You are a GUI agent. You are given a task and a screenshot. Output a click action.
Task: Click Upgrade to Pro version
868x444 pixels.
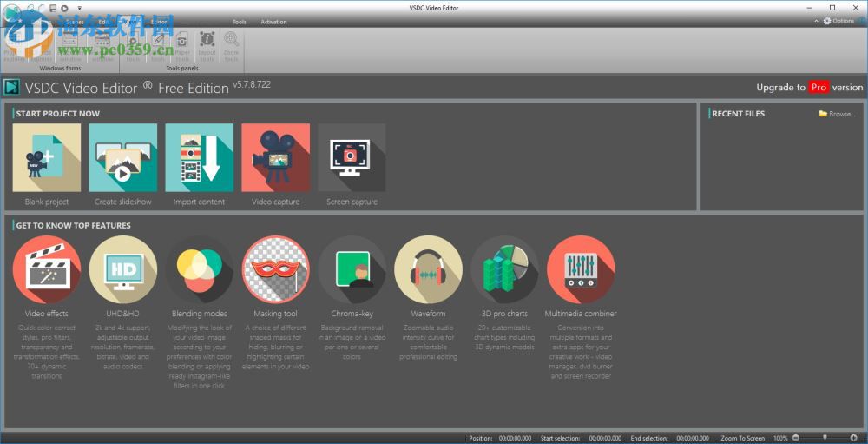(x=809, y=88)
